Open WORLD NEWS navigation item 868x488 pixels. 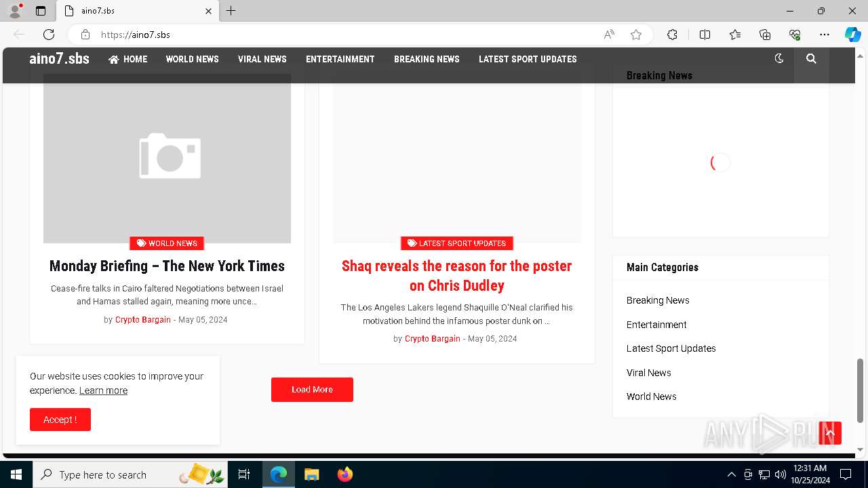(192, 59)
